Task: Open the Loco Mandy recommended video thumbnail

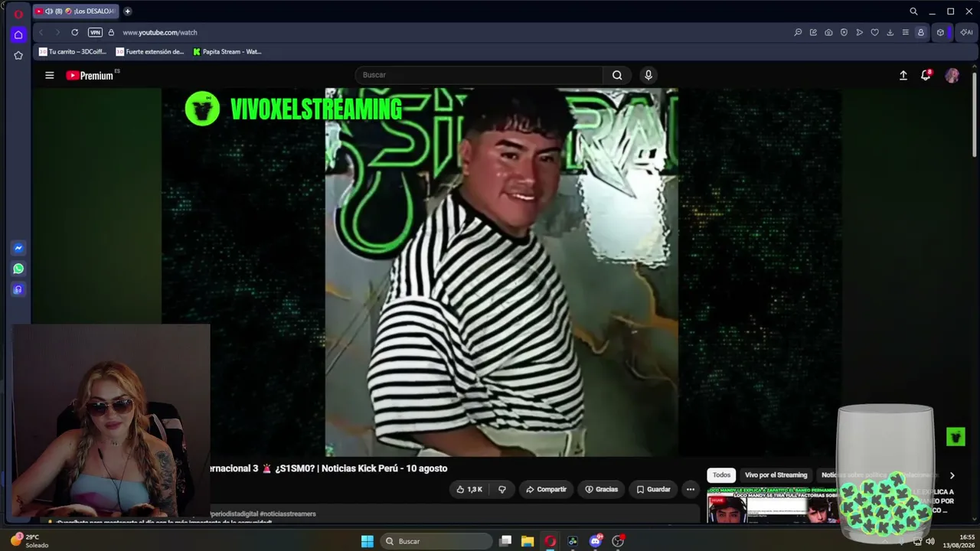Action: tap(772, 506)
